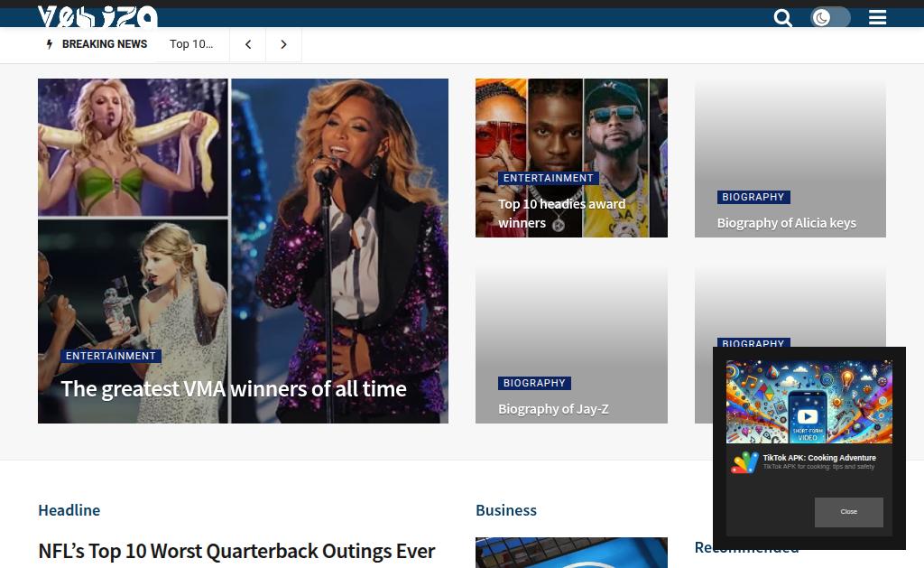Click the BREAKING NEWS label
This screenshot has height=568, width=924.
click(105, 44)
